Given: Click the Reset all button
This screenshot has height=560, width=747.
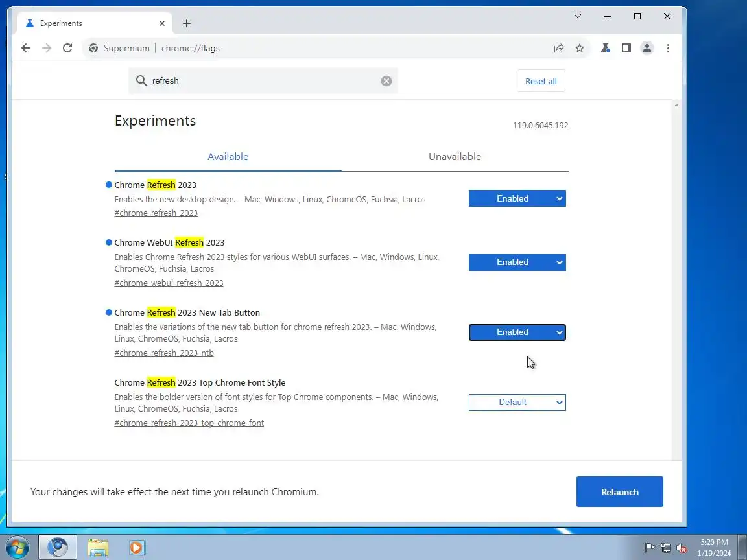Looking at the screenshot, I should pyautogui.click(x=541, y=81).
